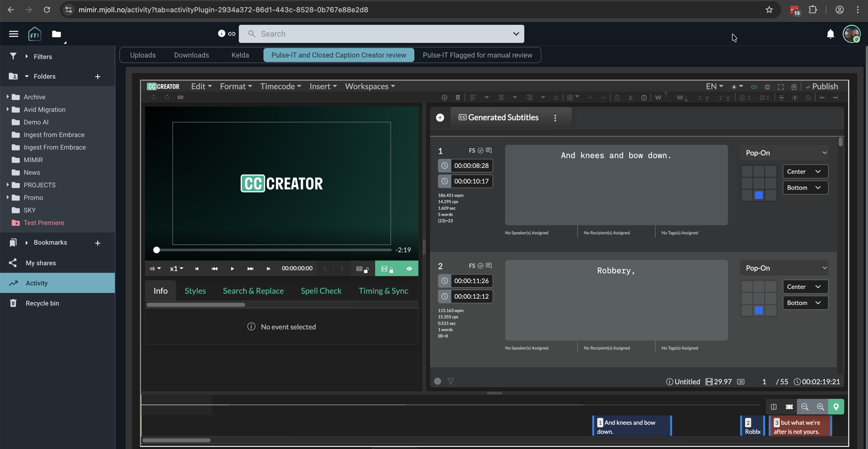This screenshot has height=449, width=868.
Task: Select bottom-center position cell for subtitle 1
Action: click(759, 195)
